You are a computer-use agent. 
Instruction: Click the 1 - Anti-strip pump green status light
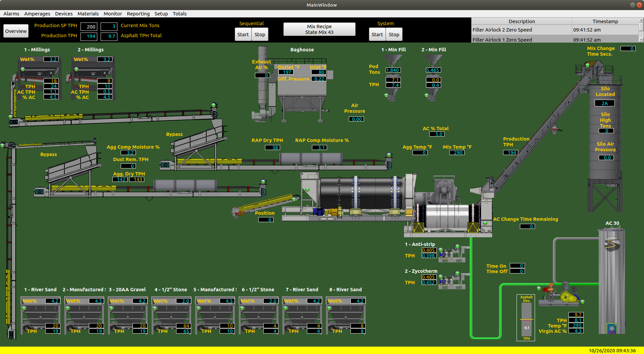click(x=440, y=250)
